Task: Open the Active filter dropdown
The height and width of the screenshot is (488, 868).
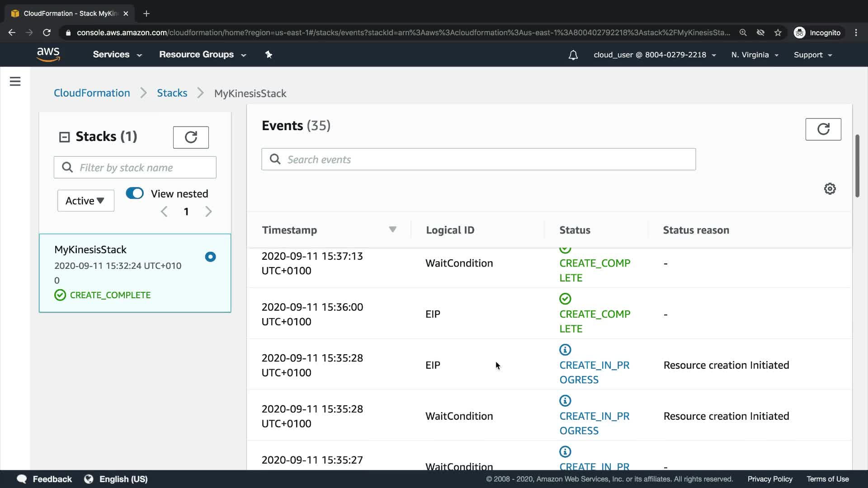Action: pos(85,201)
